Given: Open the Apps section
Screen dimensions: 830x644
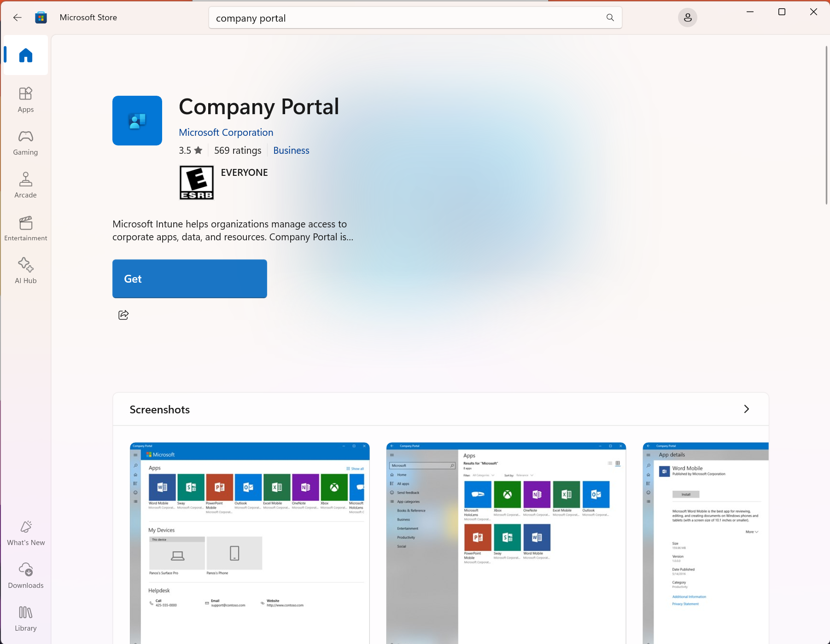Looking at the screenshot, I should (x=26, y=99).
